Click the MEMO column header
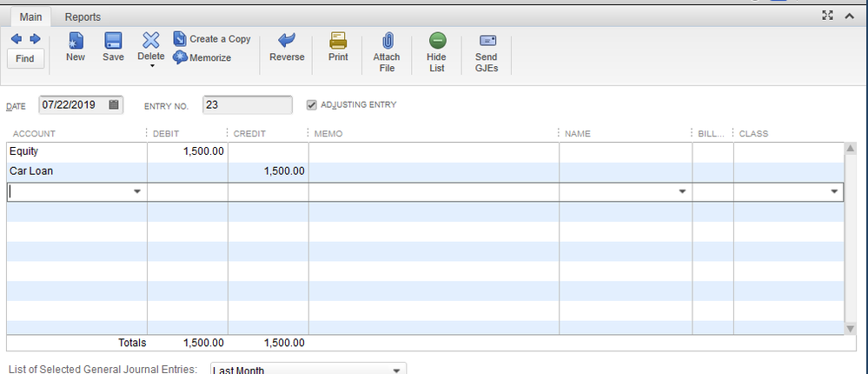The width and height of the screenshot is (868, 374). tap(328, 134)
